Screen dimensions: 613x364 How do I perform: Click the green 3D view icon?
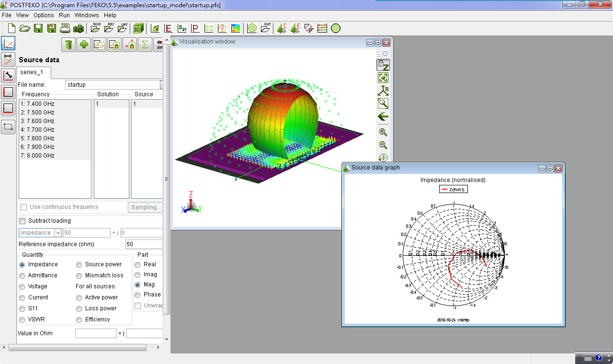138,28
